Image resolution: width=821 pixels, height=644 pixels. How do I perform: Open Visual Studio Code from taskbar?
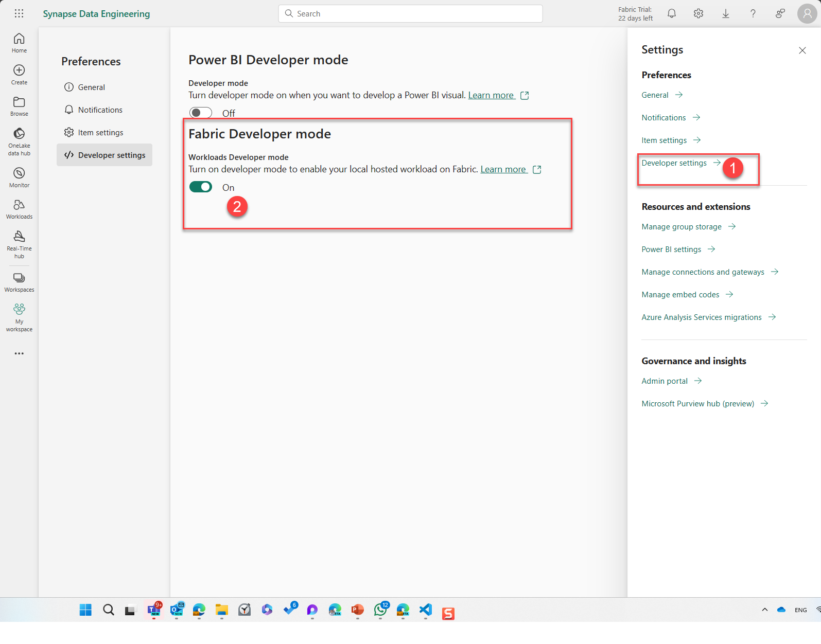[x=426, y=610]
